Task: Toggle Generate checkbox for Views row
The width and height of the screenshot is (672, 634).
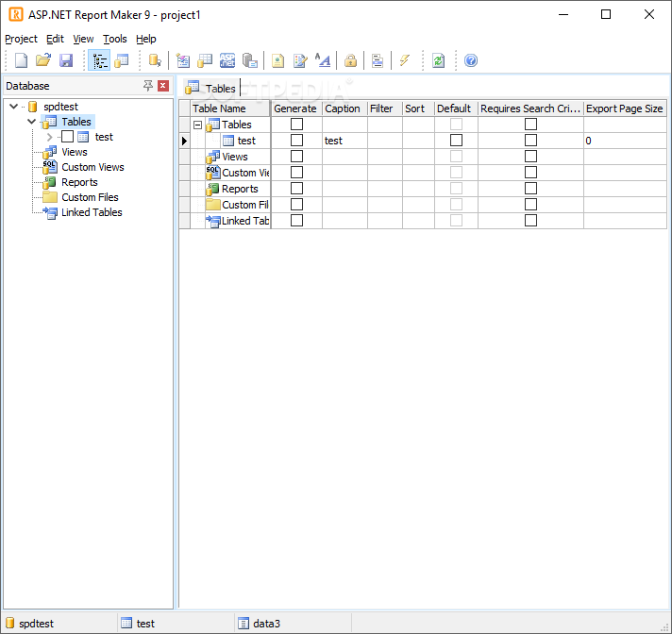Action: pos(296,157)
